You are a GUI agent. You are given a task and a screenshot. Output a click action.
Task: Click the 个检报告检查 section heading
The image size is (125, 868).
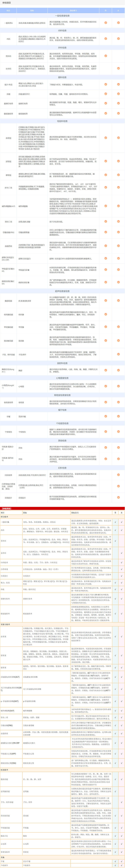click(x=62, y=423)
